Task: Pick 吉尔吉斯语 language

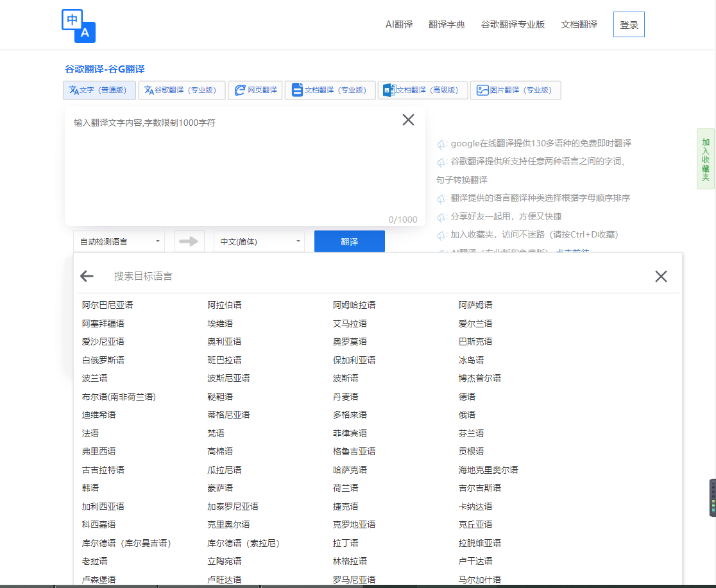Action: pos(479,487)
